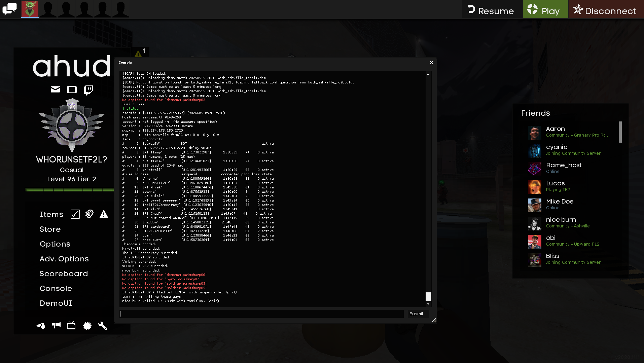
Task: Click the Twitch icon under ahud logo
Action: pos(88,90)
